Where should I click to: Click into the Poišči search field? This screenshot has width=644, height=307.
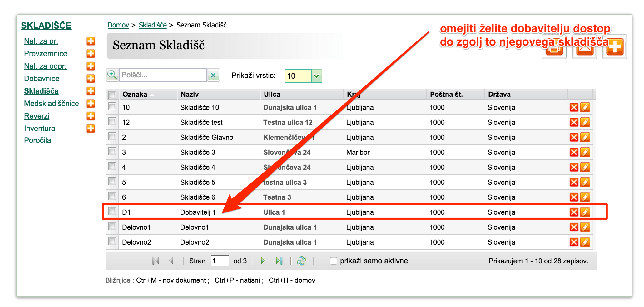[163, 75]
